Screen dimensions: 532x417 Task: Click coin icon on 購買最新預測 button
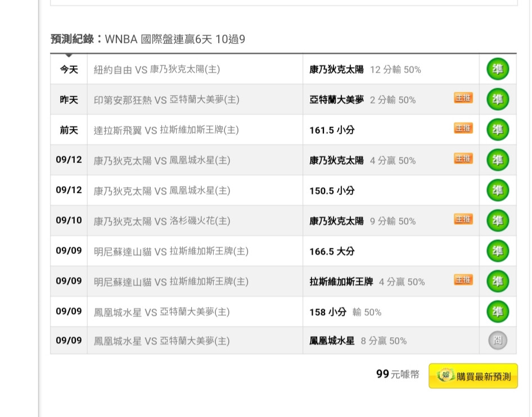[x=445, y=375]
